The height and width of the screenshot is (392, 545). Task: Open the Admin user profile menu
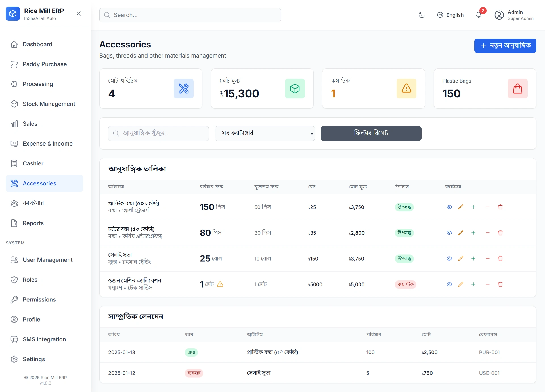click(514, 15)
